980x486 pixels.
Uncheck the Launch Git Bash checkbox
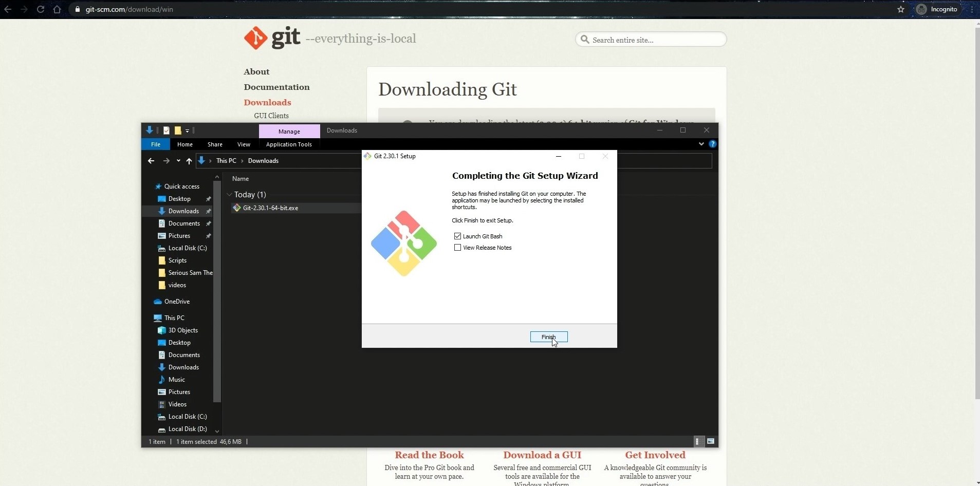457,236
